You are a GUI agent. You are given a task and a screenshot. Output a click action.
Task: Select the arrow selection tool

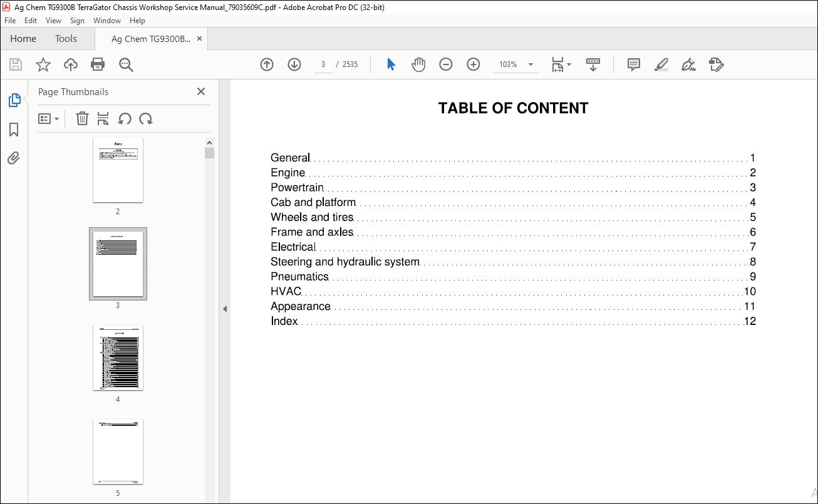tap(391, 64)
